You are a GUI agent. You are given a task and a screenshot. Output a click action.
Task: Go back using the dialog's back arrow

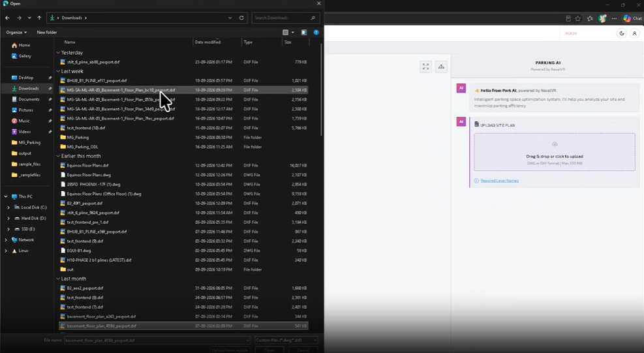pyautogui.click(x=7, y=18)
